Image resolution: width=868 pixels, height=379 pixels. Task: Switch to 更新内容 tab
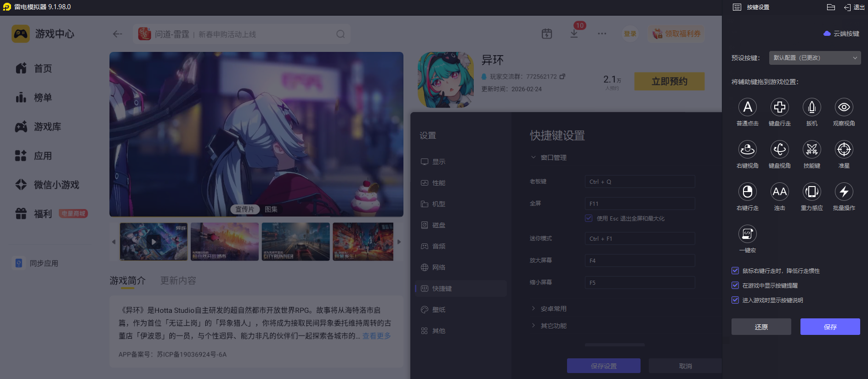pos(178,281)
